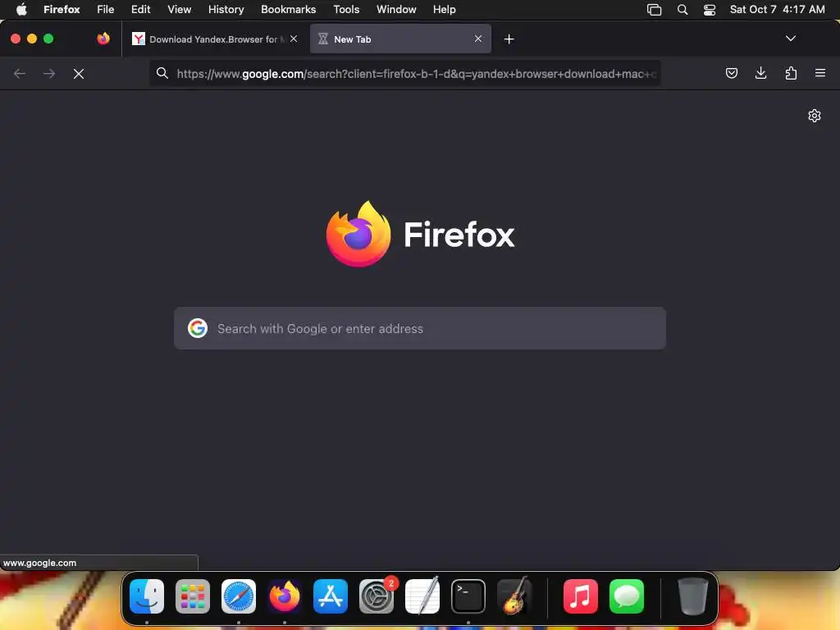Open the Downloads panel
Screen dimensions: 840x630
760,73
